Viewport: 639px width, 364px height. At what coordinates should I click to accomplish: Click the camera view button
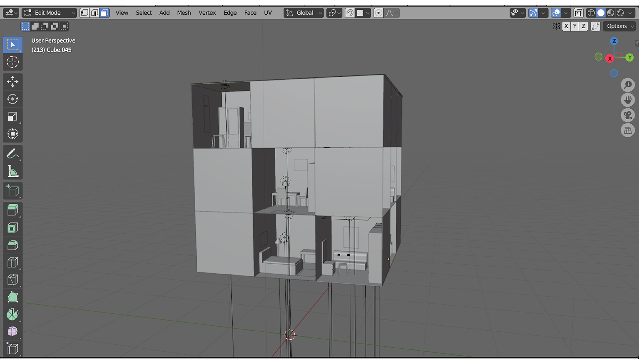pos(628,115)
